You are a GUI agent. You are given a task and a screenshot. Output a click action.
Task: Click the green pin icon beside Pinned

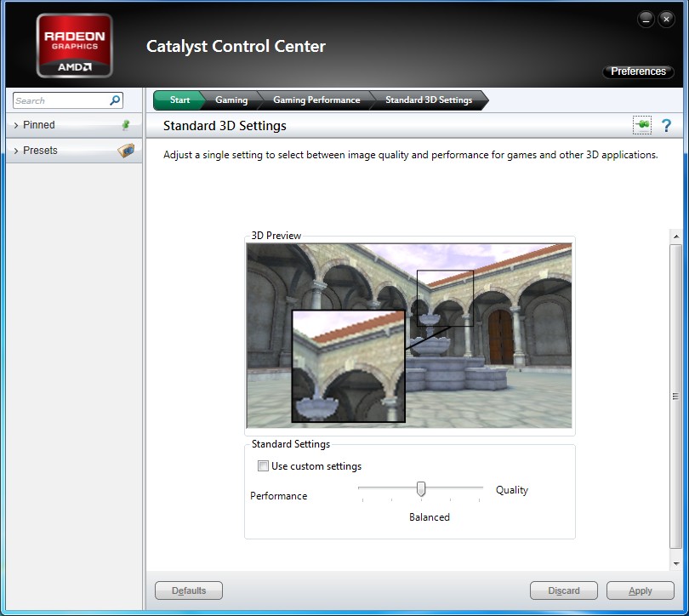[126, 125]
